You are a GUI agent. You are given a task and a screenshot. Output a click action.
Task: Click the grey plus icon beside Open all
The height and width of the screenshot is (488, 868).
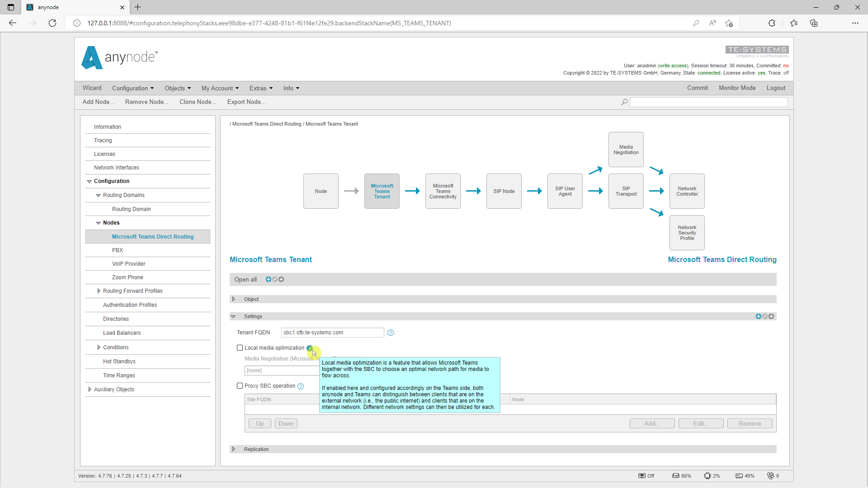(x=281, y=280)
